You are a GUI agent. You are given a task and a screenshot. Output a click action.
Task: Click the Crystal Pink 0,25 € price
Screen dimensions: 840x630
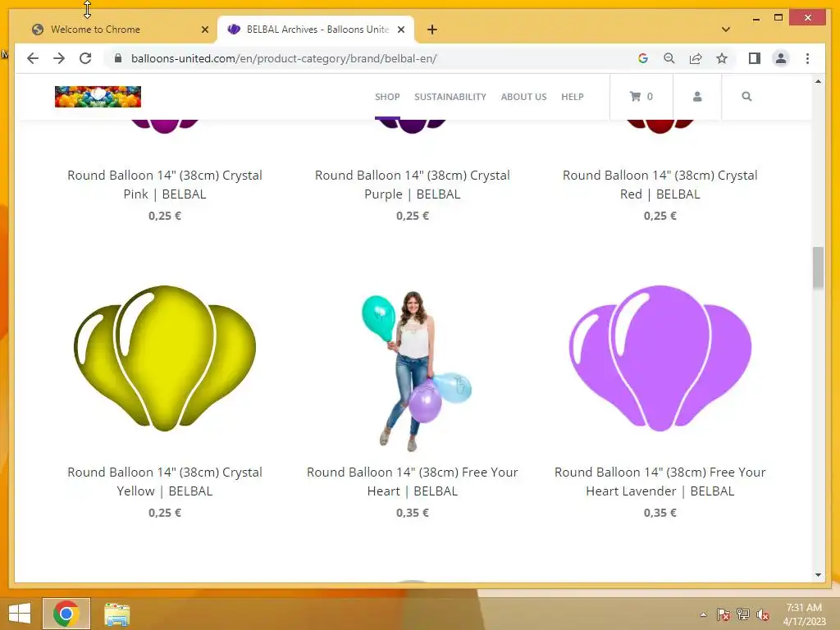click(165, 216)
